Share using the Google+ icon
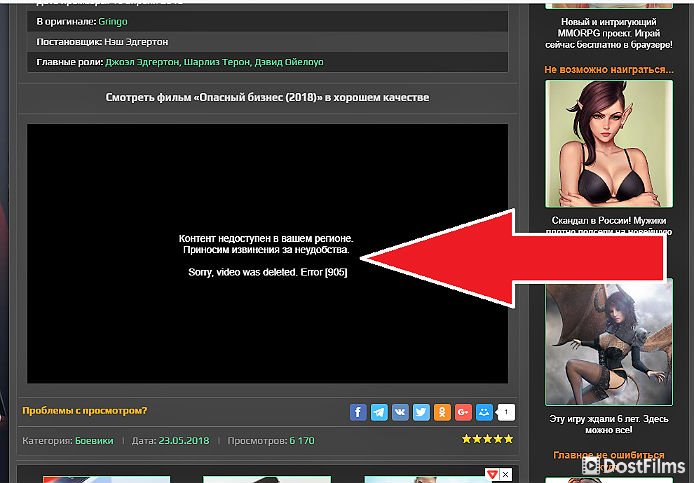694x483 pixels. coord(463,412)
